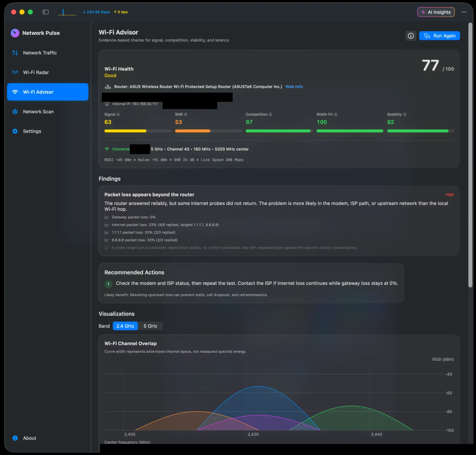
Task: Click the Signal score progress bar
Action: tap(138, 131)
